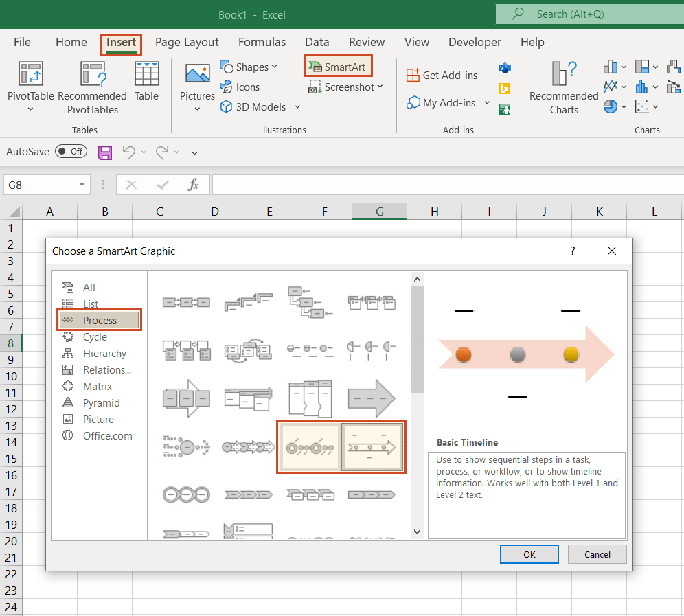Open the Developer tab
684x616 pixels.
[x=475, y=42]
